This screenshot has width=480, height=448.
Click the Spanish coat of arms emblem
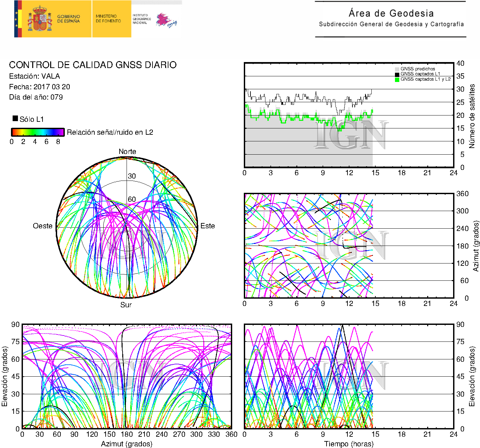tap(40, 19)
